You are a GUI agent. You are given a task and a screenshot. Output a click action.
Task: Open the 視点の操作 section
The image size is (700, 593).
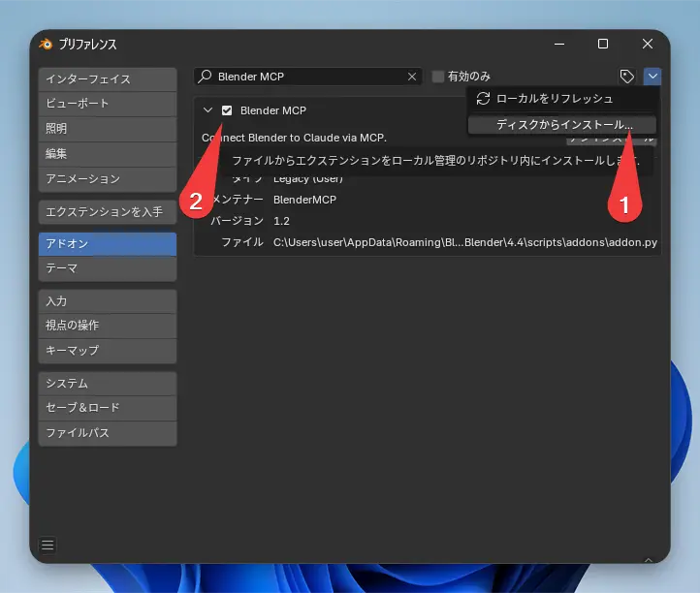coord(108,326)
